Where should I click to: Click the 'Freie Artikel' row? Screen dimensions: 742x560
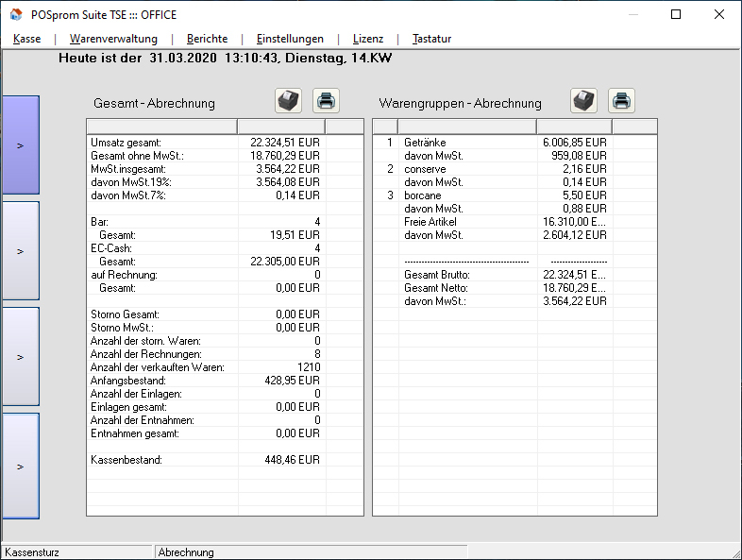click(514, 222)
